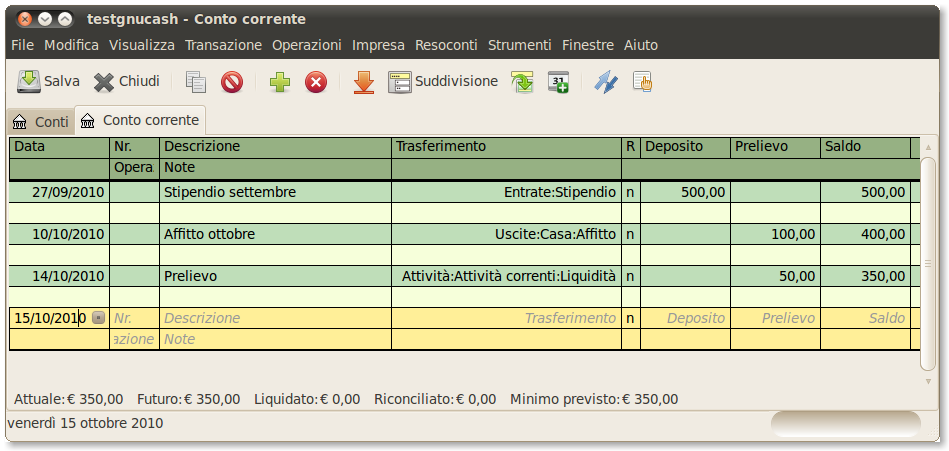Click the duplicate transaction icon

pyautogui.click(x=196, y=82)
